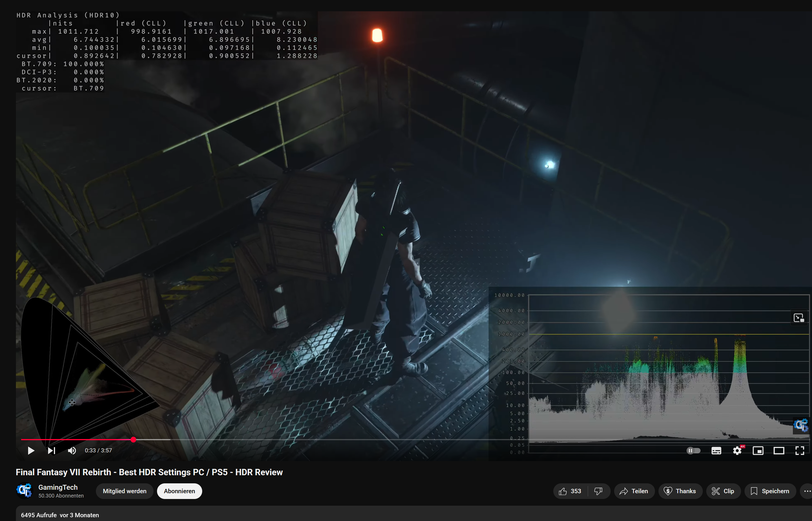Send Thanks to the channel
Image resolution: width=812 pixels, height=521 pixels.
[x=680, y=491]
